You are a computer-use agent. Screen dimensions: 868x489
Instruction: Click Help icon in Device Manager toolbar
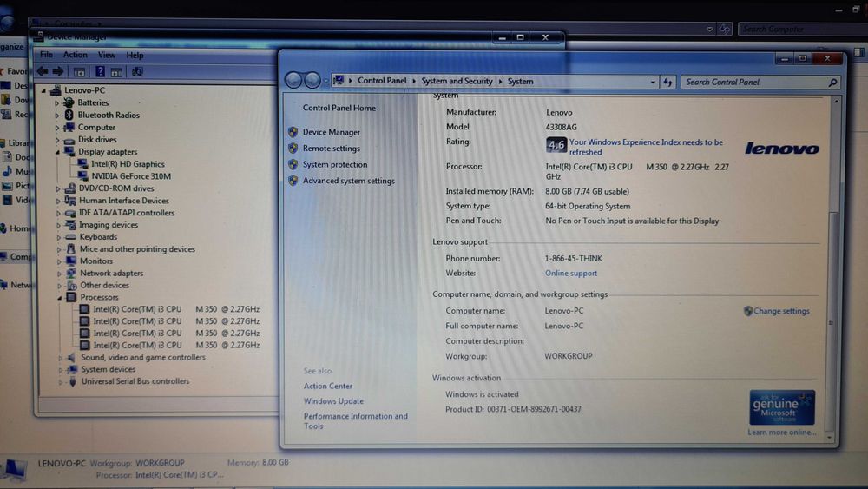(100, 71)
